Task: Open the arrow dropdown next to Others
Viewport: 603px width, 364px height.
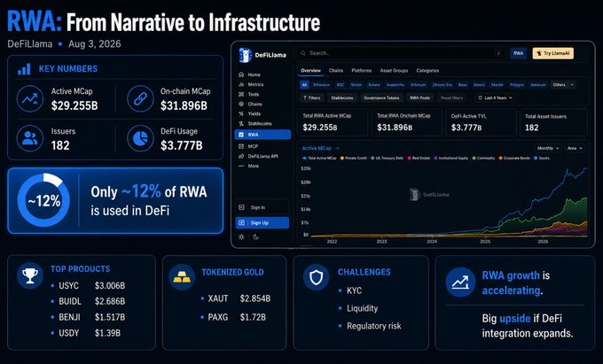Action: point(572,85)
